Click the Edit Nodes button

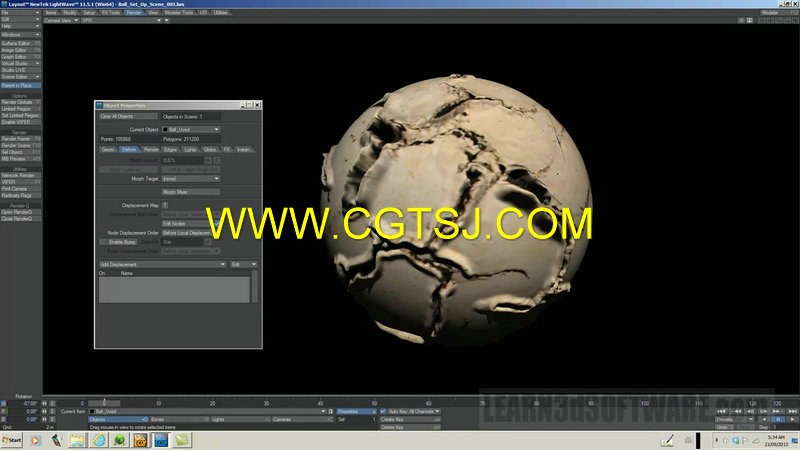click(187, 223)
